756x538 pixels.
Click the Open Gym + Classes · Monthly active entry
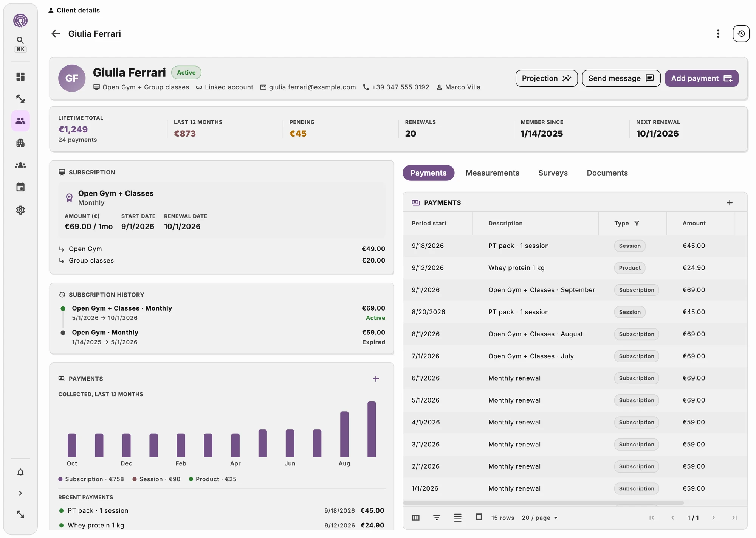222,313
